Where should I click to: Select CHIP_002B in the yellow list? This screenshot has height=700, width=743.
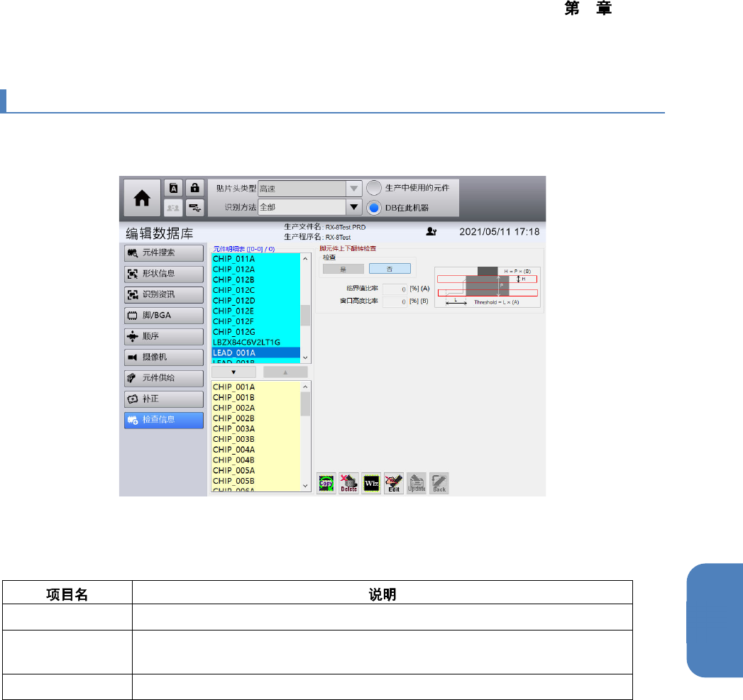click(256, 418)
